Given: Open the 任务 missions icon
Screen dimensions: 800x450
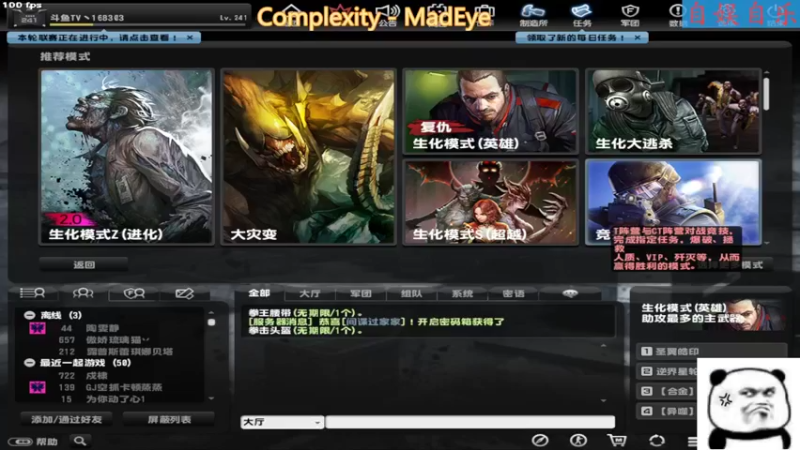Looking at the screenshot, I should 582,16.
